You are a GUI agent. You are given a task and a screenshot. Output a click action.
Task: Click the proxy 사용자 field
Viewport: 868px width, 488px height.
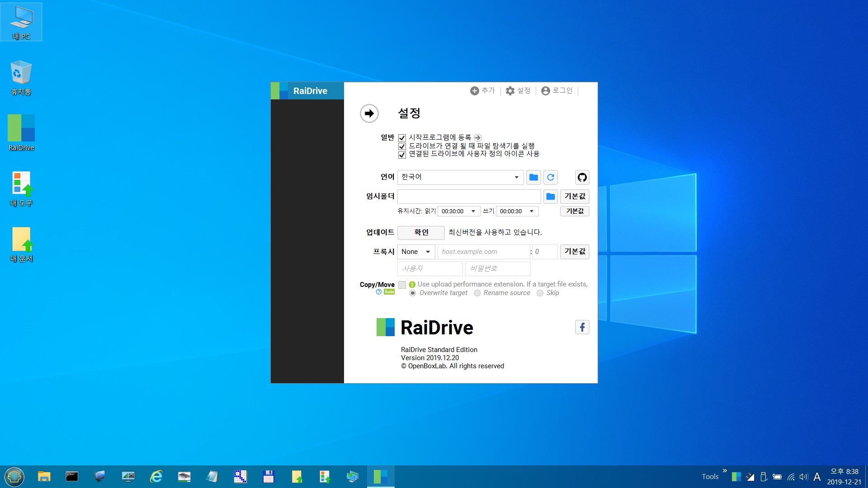point(430,269)
